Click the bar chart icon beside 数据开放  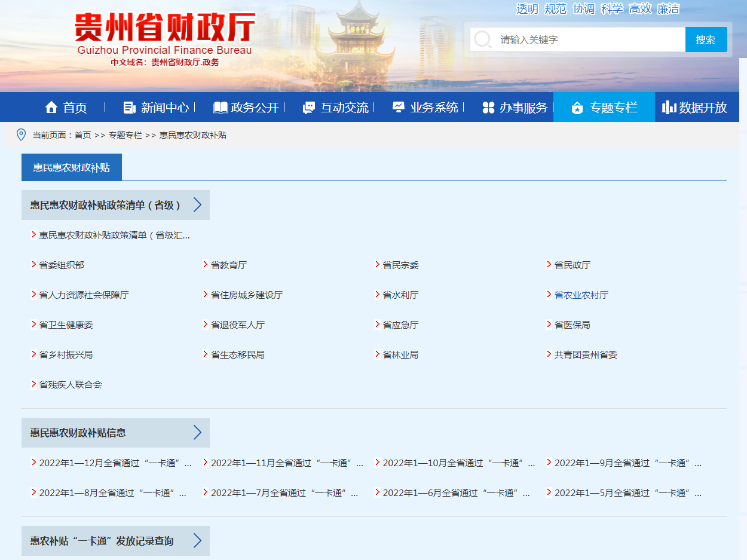[x=669, y=108]
